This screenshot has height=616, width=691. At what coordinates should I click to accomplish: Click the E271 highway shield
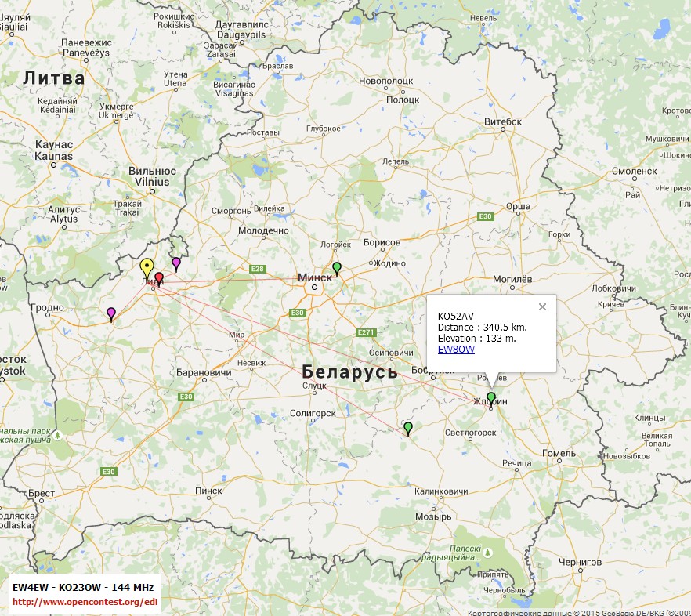[366, 332]
